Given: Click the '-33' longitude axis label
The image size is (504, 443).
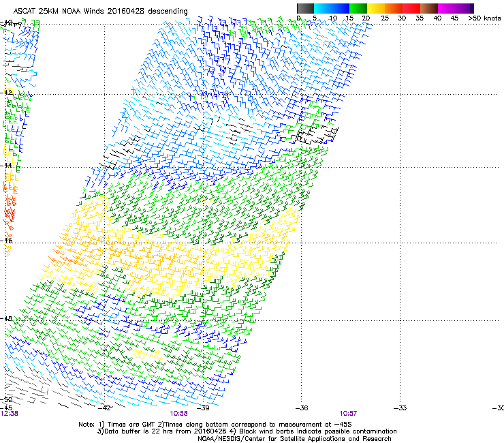Looking at the screenshot, I should click(x=400, y=408).
